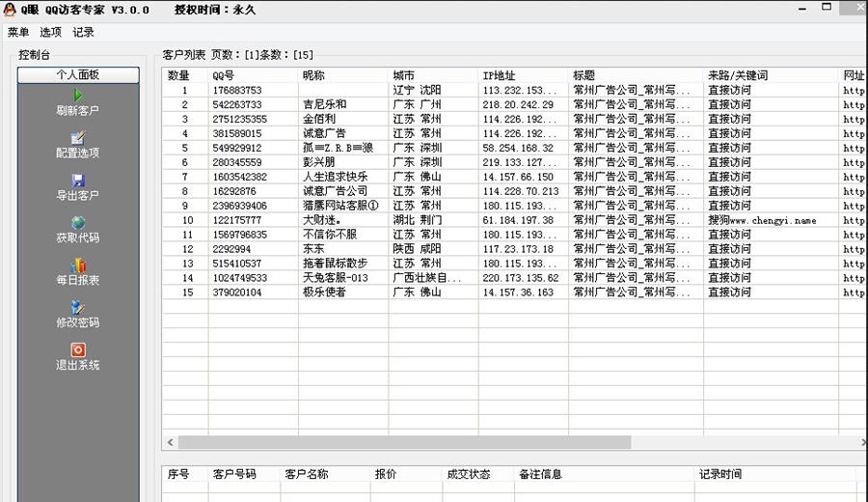868x502 pixels.
Task: Click the red 退出系统 icon
Action: (x=78, y=349)
